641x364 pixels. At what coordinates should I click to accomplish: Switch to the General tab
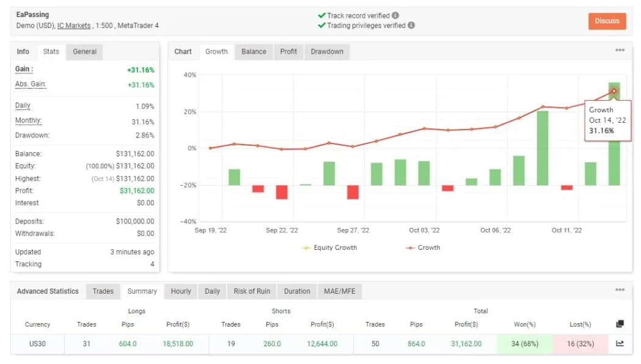coord(85,52)
